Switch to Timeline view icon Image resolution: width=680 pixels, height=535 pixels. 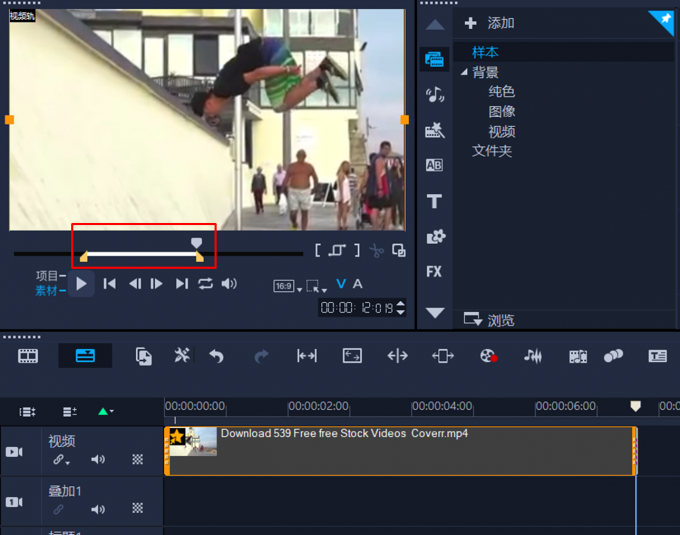[85, 356]
